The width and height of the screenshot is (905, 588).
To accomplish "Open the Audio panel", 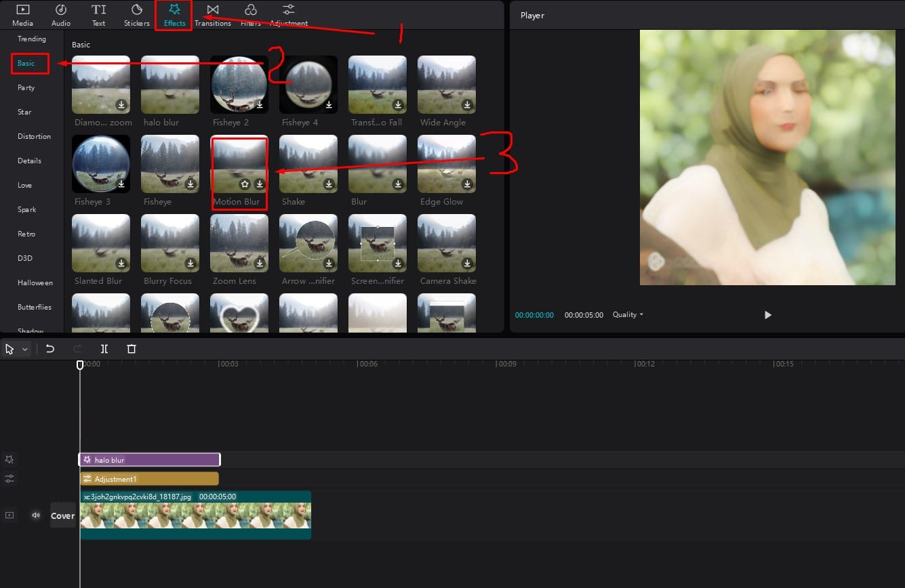I will pos(60,14).
